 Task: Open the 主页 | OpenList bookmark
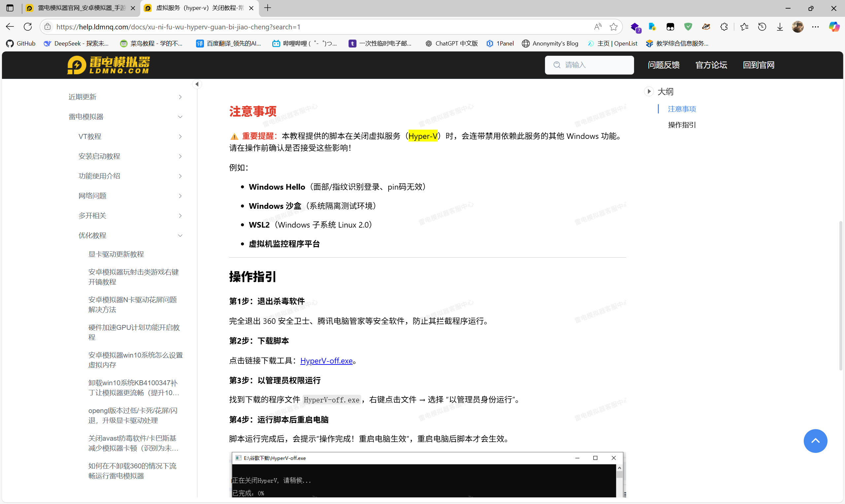click(x=612, y=44)
